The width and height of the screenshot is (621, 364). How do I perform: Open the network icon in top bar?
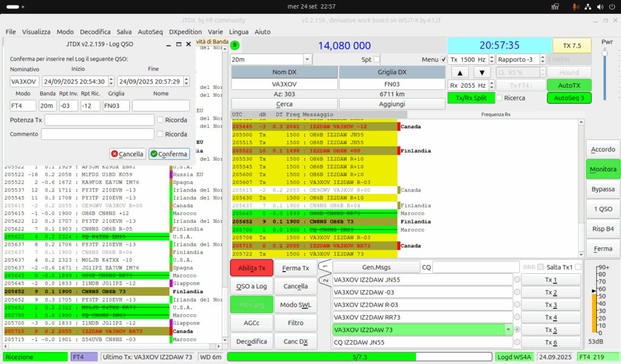point(588,7)
